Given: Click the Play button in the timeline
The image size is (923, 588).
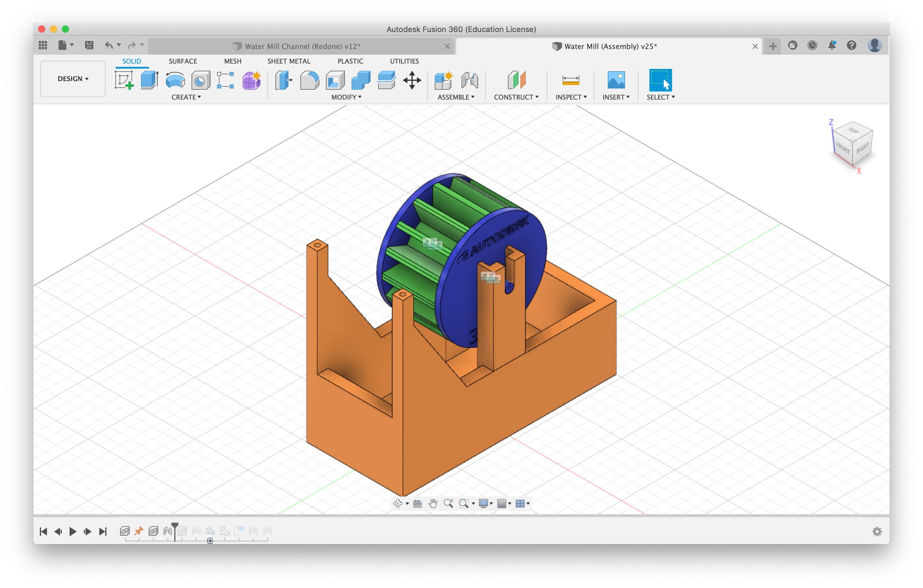Looking at the screenshot, I should (x=72, y=531).
